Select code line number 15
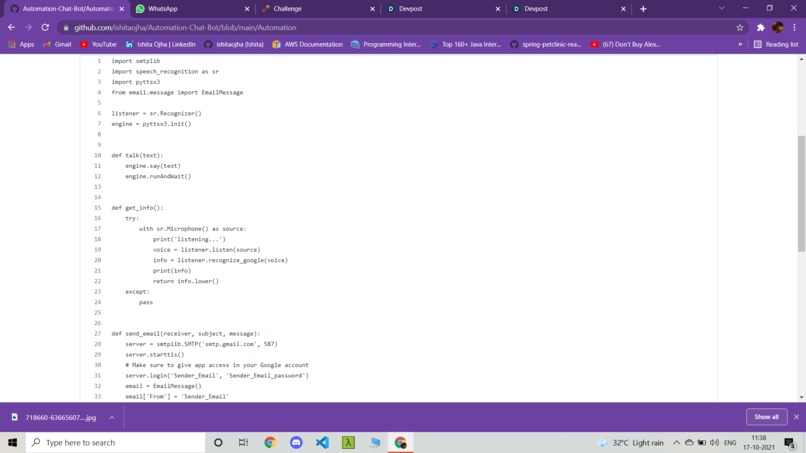 (x=98, y=208)
